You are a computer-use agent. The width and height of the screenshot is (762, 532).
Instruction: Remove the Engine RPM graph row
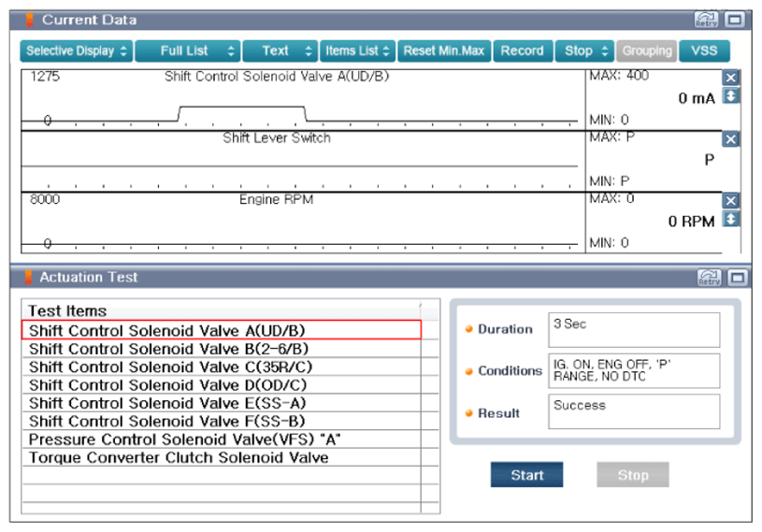click(x=730, y=201)
